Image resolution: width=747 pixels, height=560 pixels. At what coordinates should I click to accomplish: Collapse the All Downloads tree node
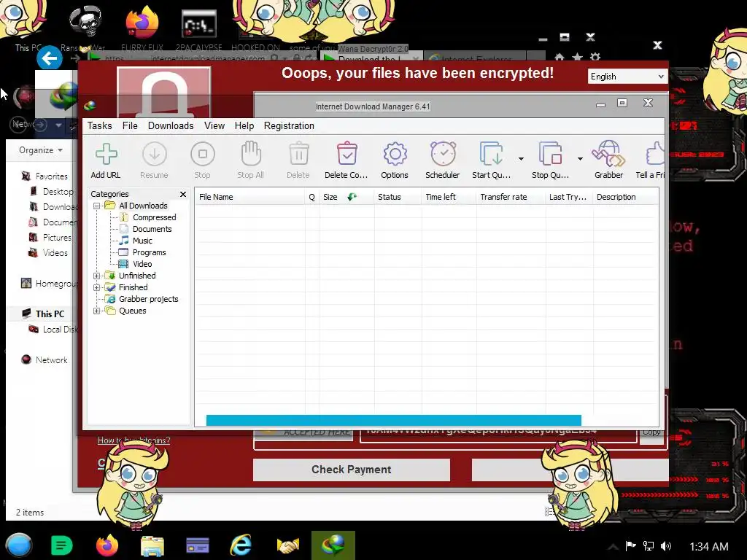97,206
